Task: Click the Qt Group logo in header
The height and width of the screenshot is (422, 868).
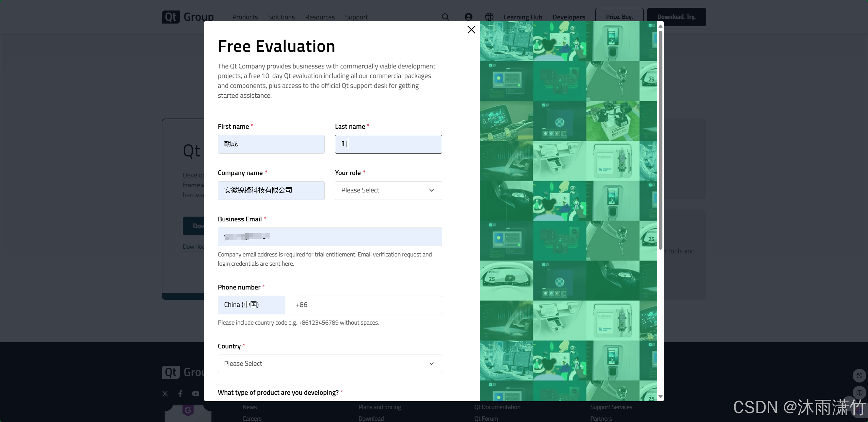Action: click(188, 17)
